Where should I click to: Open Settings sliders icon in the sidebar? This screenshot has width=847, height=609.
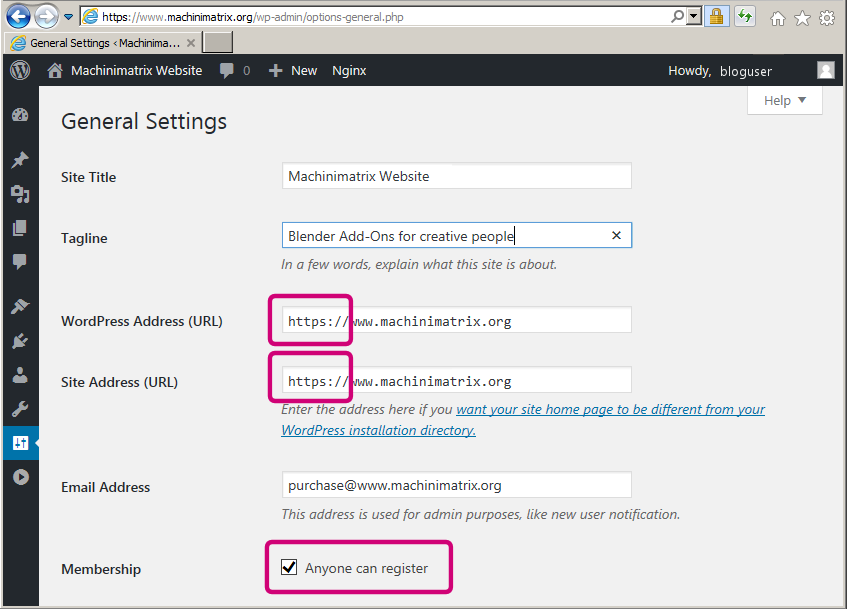tap(20, 443)
